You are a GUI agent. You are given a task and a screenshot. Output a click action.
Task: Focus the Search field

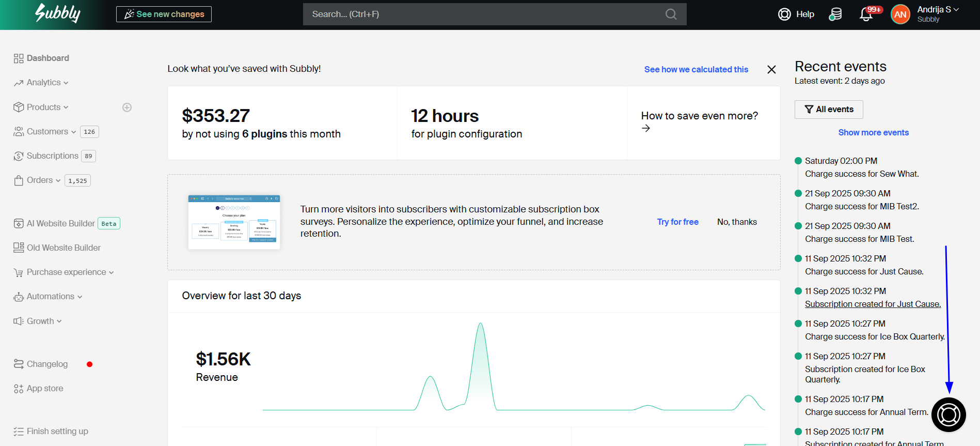tap(495, 14)
